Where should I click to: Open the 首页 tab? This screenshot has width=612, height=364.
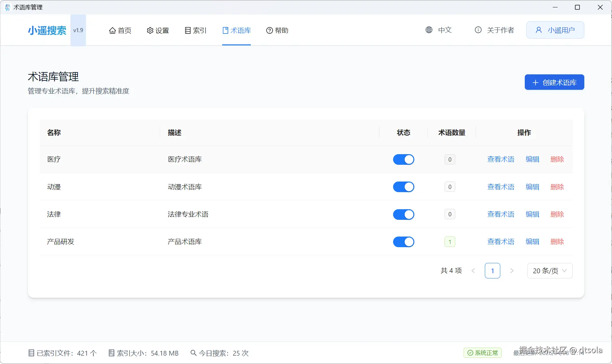[120, 30]
